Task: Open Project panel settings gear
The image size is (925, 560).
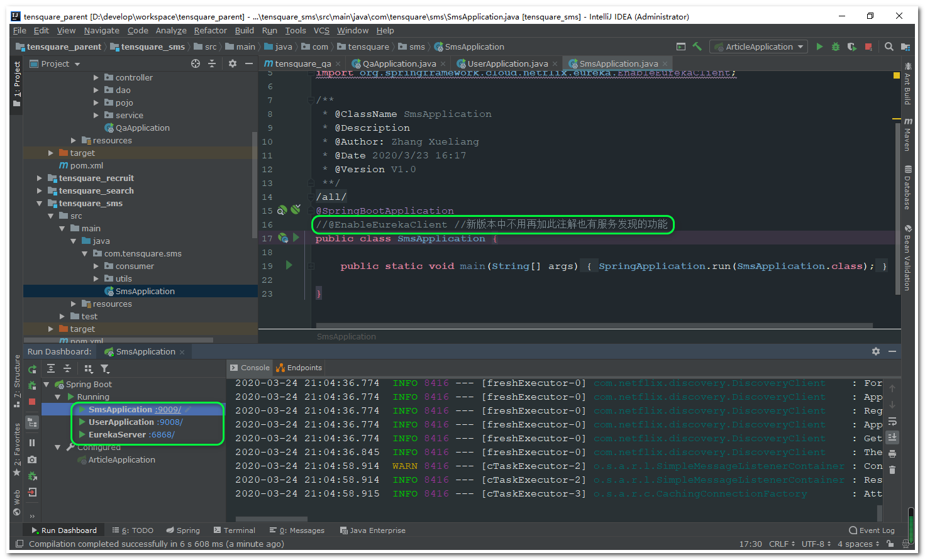Action: coord(233,63)
